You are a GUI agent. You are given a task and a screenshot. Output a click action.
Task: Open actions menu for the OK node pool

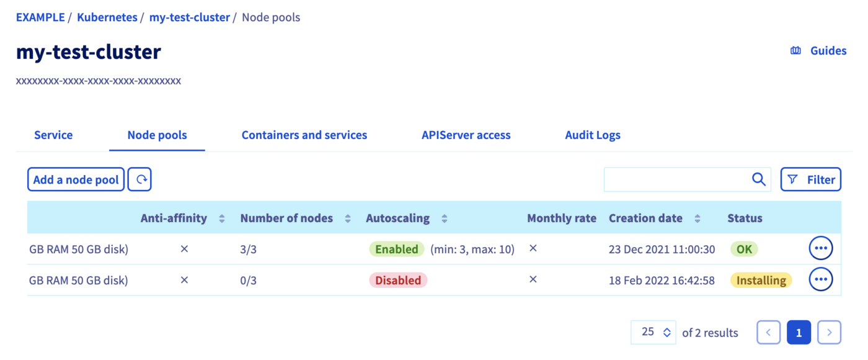point(820,248)
